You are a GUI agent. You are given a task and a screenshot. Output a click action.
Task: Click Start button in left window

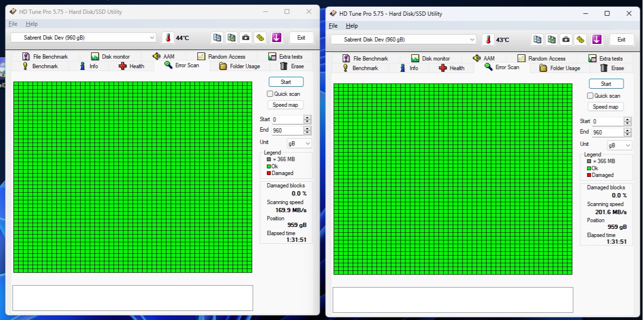(x=286, y=82)
